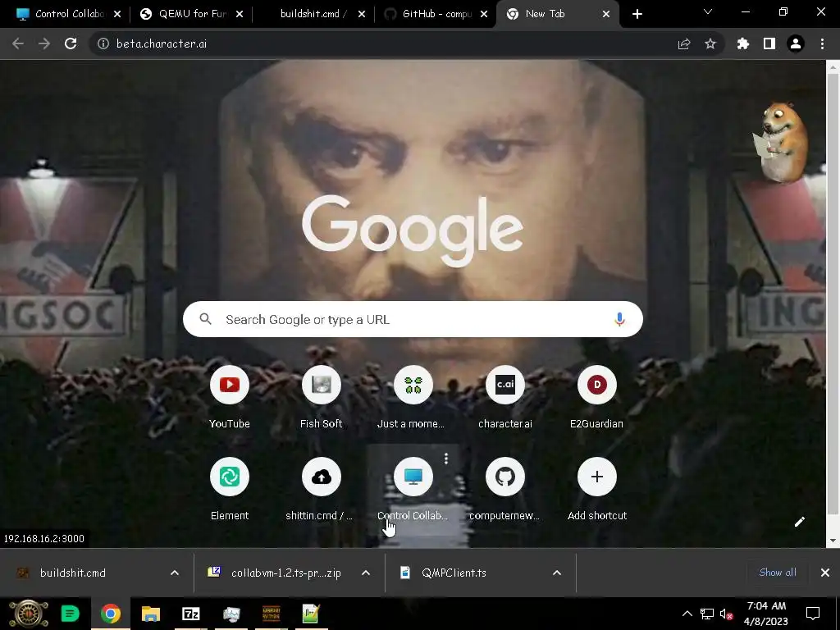
Task: Open the Extensions puzzle icon
Action: coord(743,43)
